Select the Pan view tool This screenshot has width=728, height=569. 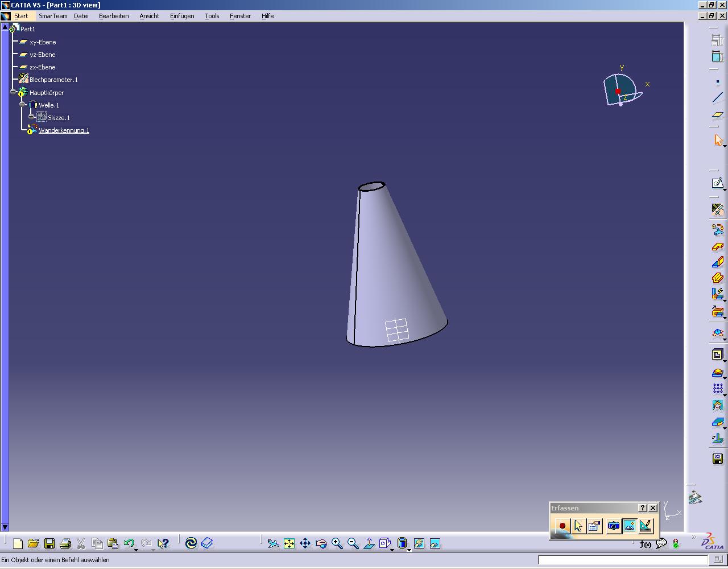coord(305,543)
